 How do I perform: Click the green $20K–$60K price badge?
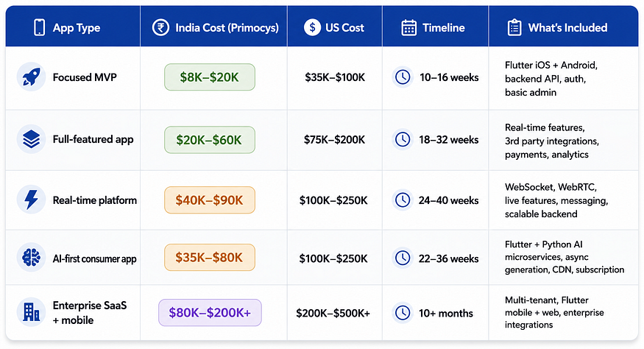click(x=210, y=140)
